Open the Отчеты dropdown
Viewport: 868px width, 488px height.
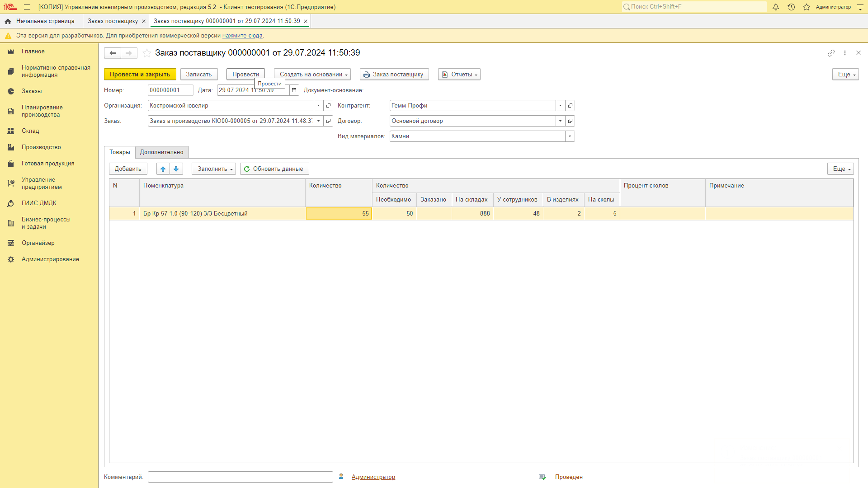(459, 75)
